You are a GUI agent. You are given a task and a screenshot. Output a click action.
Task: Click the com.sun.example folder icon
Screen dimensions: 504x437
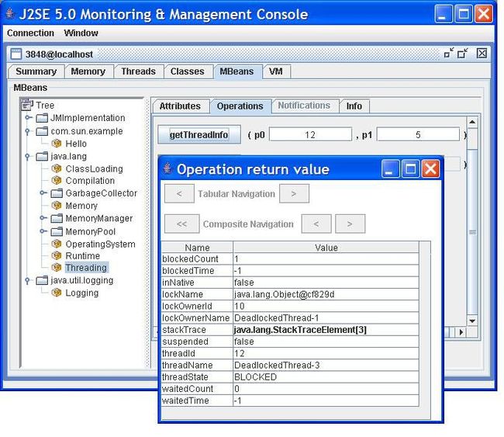(x=42, y=131)
